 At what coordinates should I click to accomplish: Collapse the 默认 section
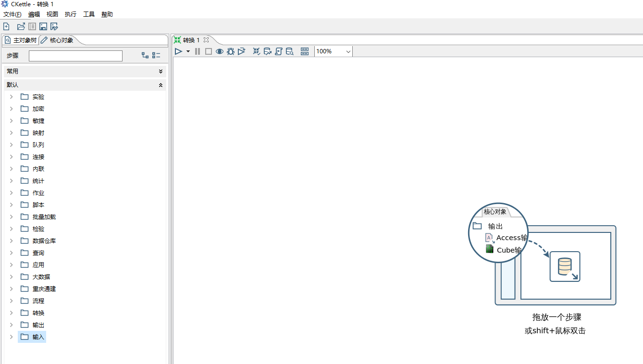(x=161, y=85)
